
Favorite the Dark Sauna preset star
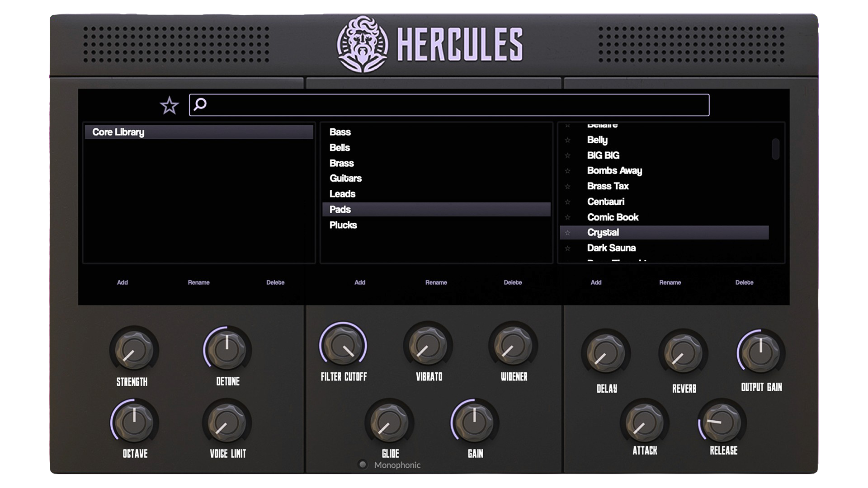(568, 248)
